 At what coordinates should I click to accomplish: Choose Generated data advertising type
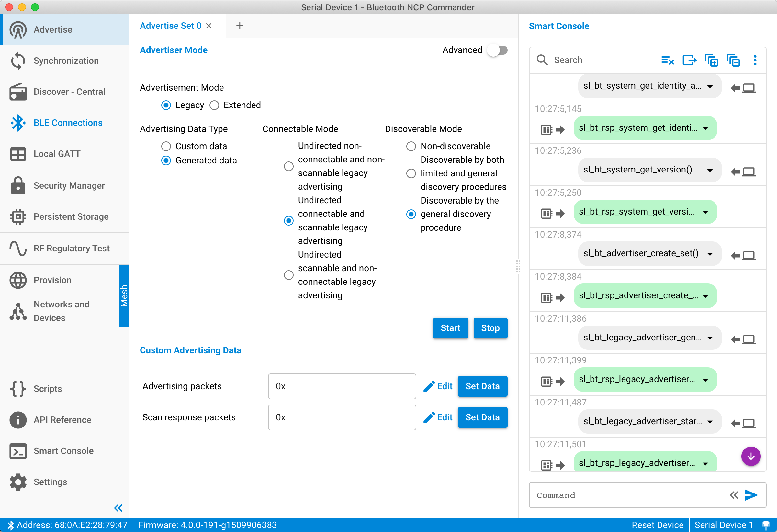[x=166, y=161]
